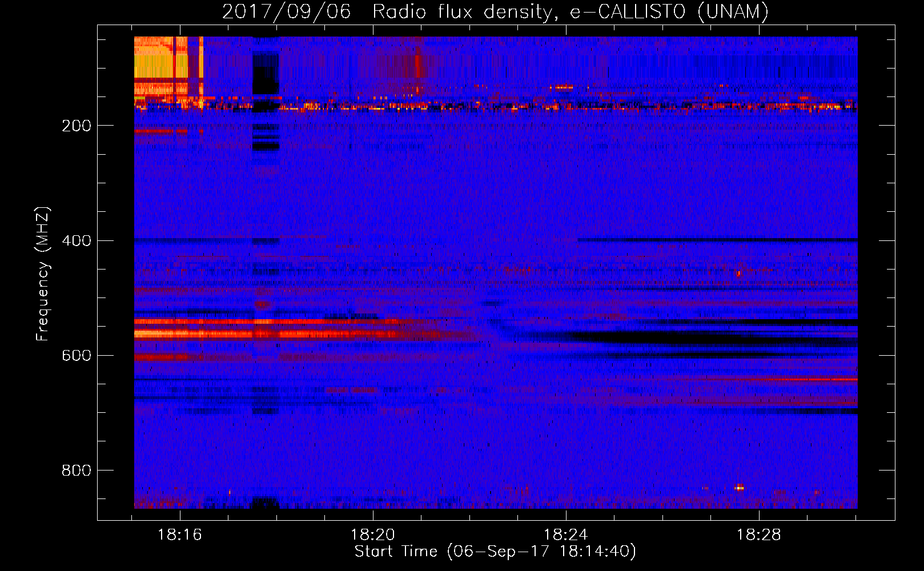Screen dimensions: 924x571
Task: Click the 600 frequency tick label
Action: (x=77, y=355)
